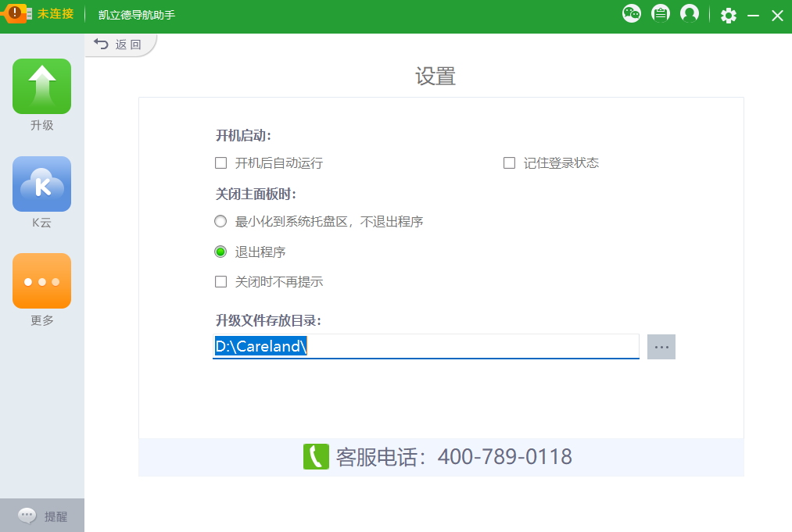This screenshot has height=532, width=792.
Task: Open the feedback clipboard icon
Action: (x=660, y=13)
